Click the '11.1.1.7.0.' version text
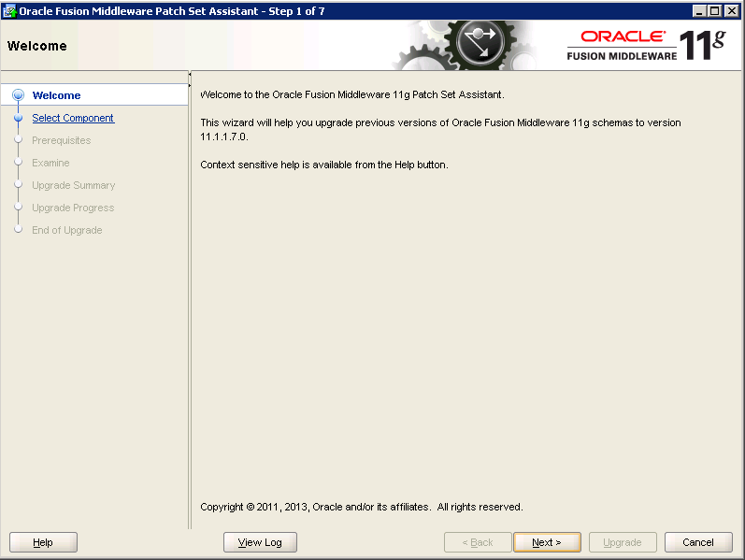The height and width of the screenshot is (560, 745). [x=224, y=136]
